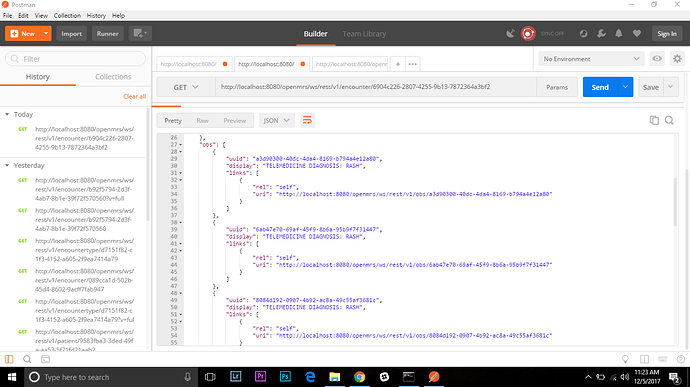Image resolution: width=690 pixels, height=387 pixels.
Task: Collapse JSON fold arrow at line 38
Action: 180,222
